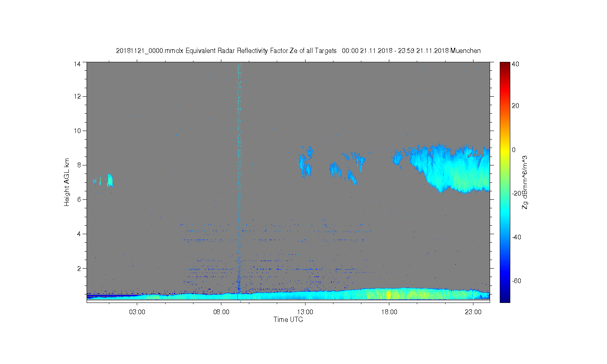The height and width of the screenshot is (364, 607).
Task: Select height-axis tick label 6
Action: [x=79, y=199]
